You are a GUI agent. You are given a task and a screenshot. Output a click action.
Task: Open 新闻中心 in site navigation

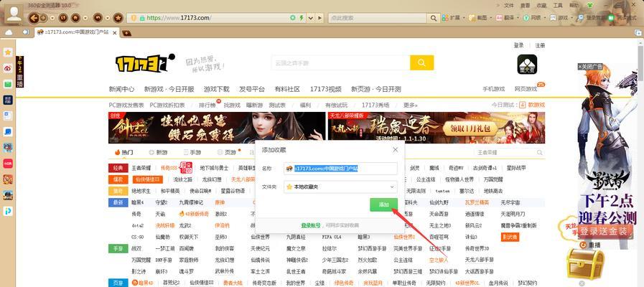point(121,89)
